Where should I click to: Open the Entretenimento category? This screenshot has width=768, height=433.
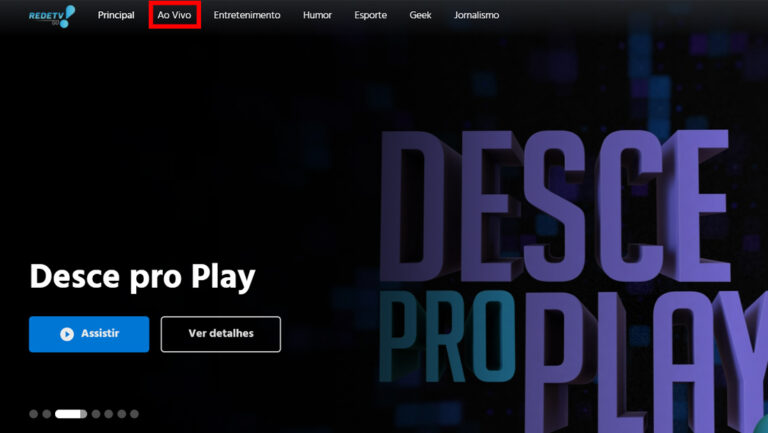tap(247, 15)
